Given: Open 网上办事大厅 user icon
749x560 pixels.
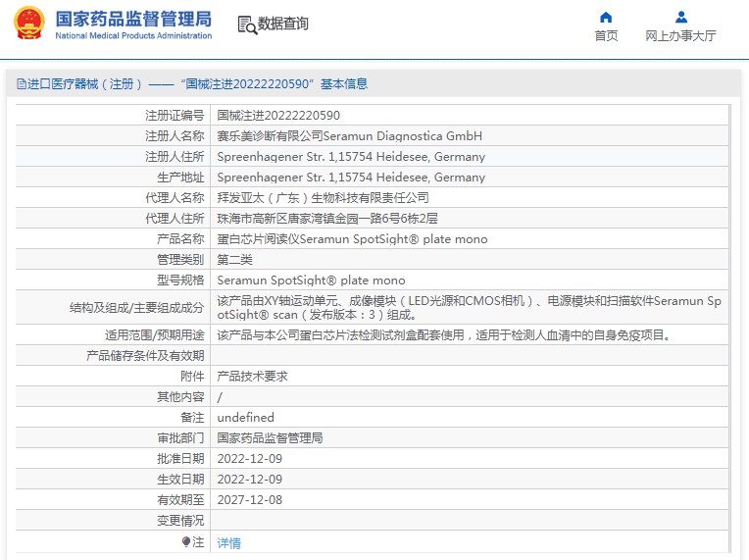Looking at the screenshot, I should tap(681, 18).
